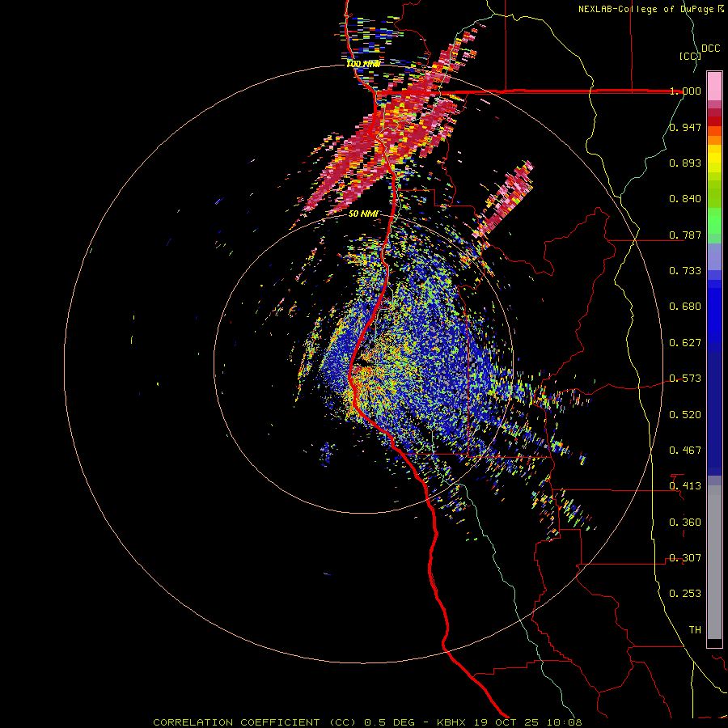Click the 0.307 scale value
728x728 pixels.
tap(685, 558)
